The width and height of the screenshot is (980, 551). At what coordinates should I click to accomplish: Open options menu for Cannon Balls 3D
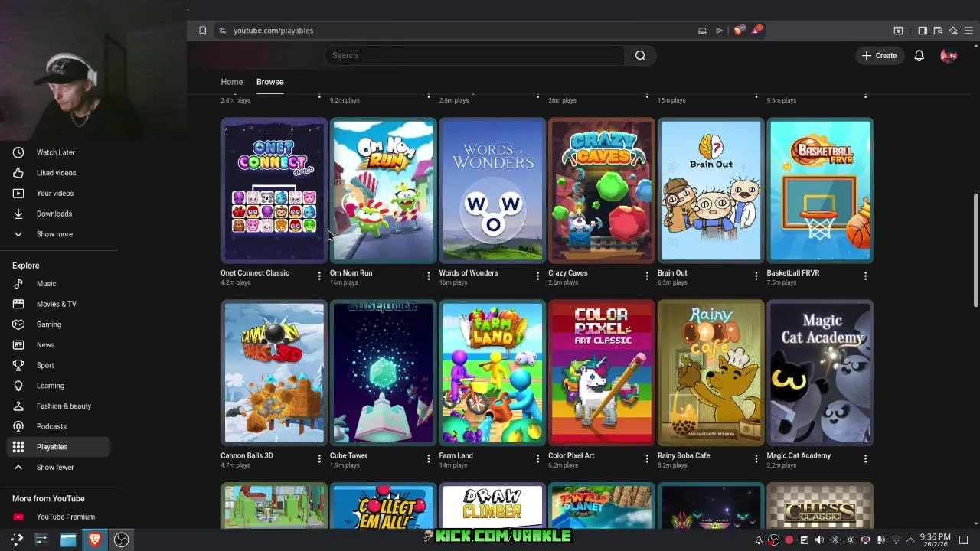pyautogui.click(x=319, y=458)
